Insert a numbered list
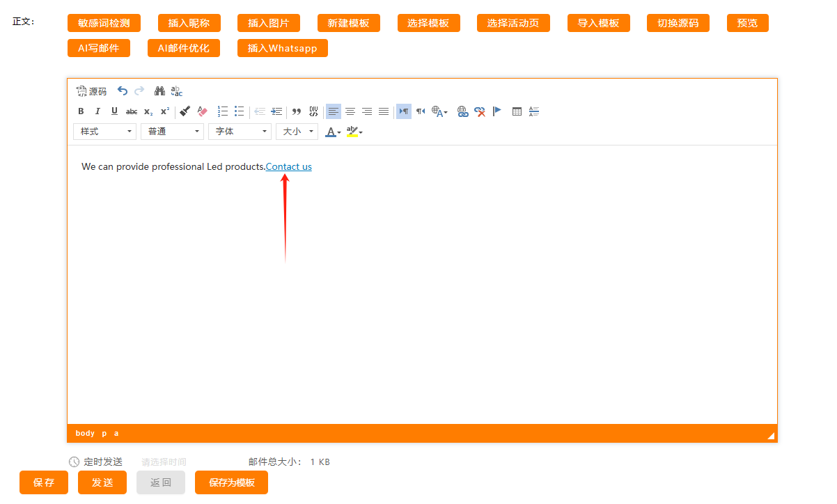Screen dimensions: 837x504 coord(223,111)
